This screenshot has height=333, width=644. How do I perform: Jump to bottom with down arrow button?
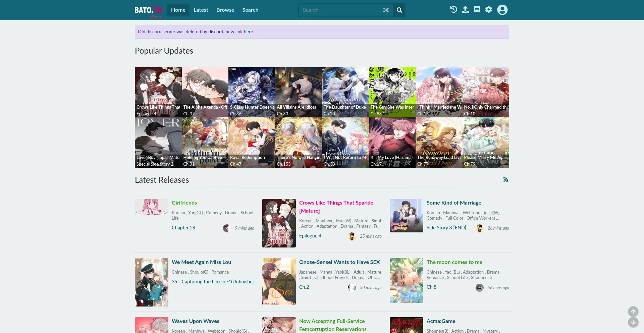(633, 322)
